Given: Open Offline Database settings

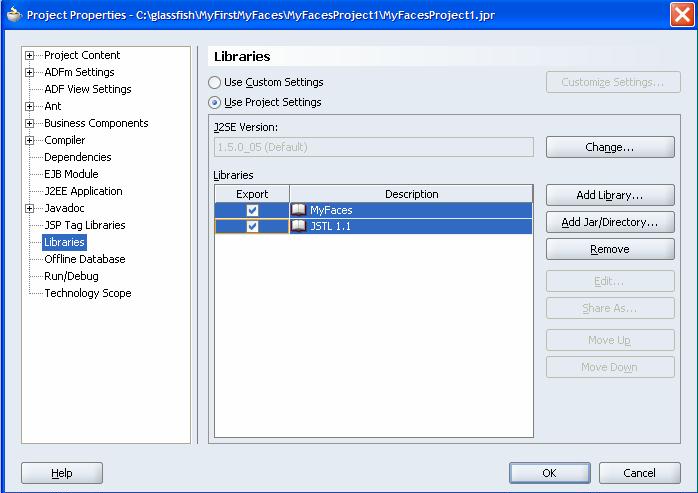Looking at the screenshot, I should [85, 259].
